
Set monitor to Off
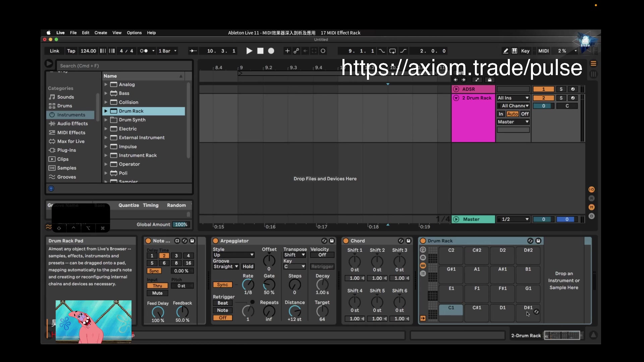(x=525, y=114)
